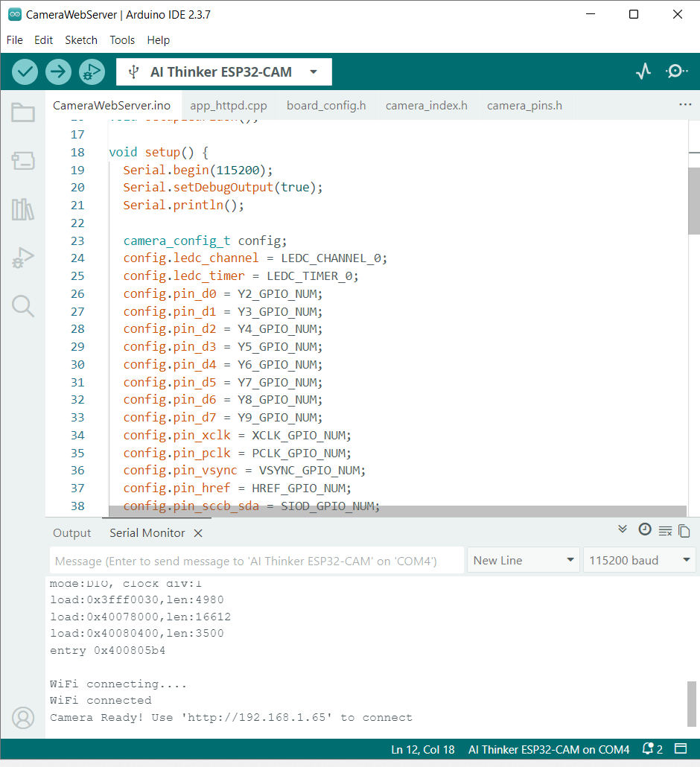Toggle timestamp clock in Serial Monitor
The height and width of the screenshot is (767, 700).
click(645, 529)
